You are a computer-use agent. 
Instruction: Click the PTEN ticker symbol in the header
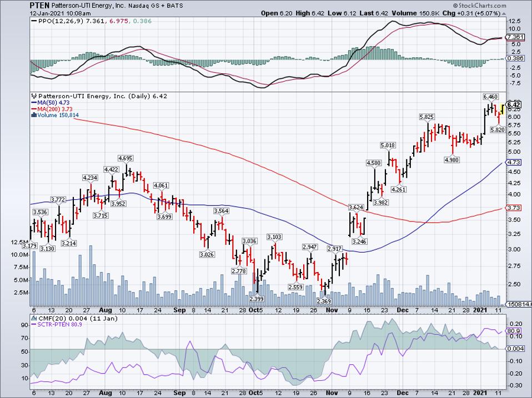pos(39,6)
